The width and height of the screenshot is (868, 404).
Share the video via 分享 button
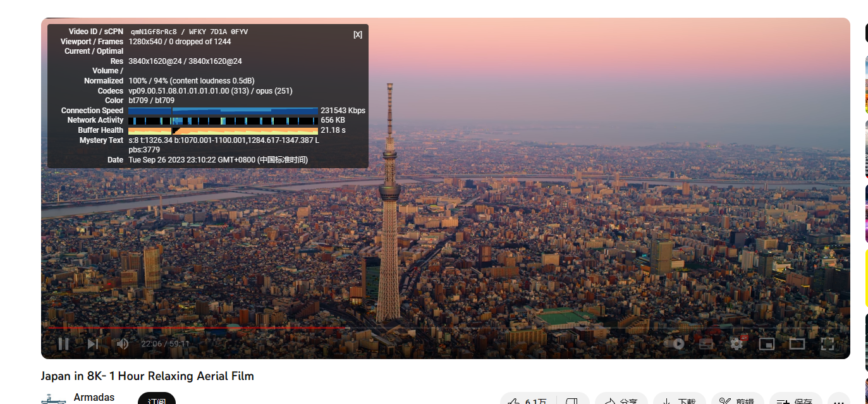coord(621,400)
